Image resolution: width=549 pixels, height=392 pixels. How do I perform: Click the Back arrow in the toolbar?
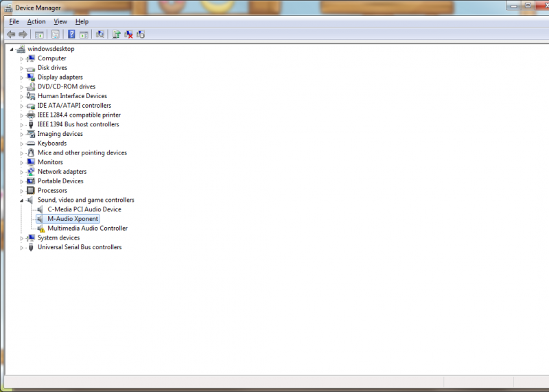click(11, 34)
